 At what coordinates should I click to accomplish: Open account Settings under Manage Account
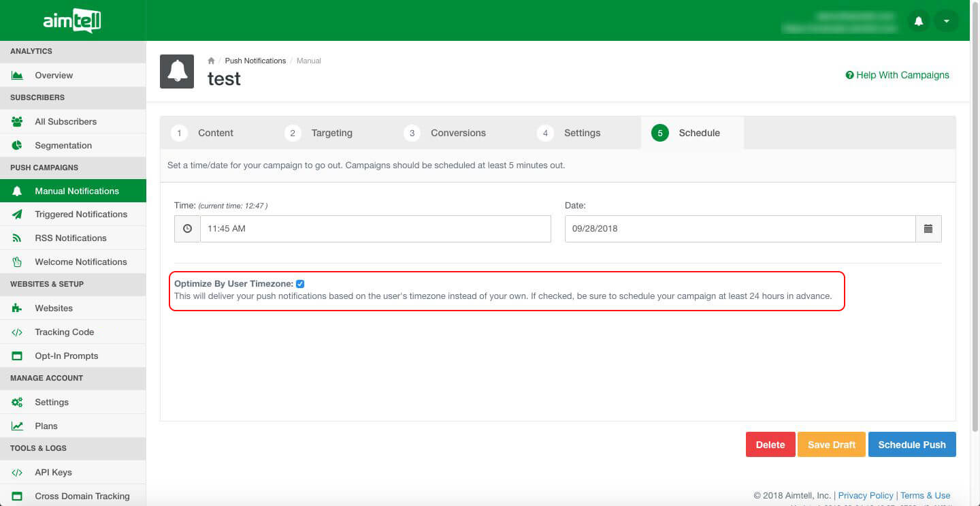click(x=73, y=402)
